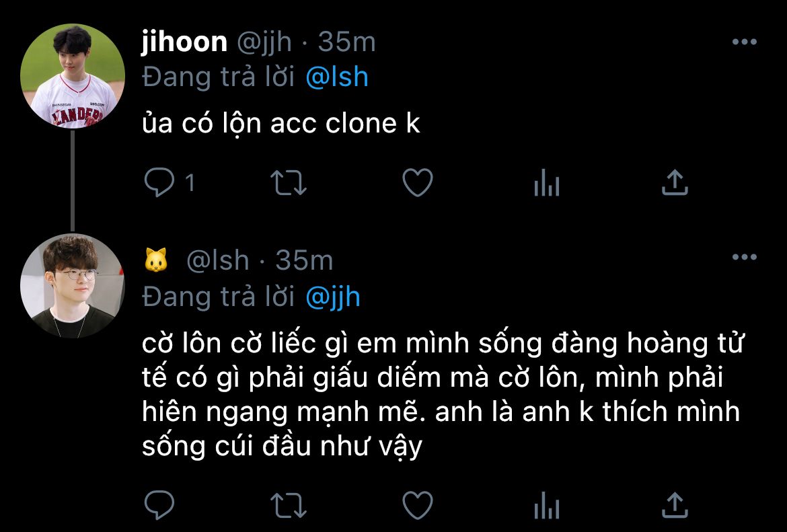The width and height of the screenshot is (787, 532).
Task: Open more options on jihoon's tweet
Action: pyautogui.click(x=744, y=42)
